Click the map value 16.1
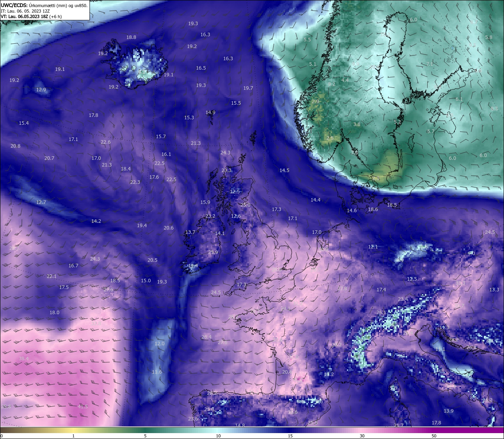This screenshot has width=504, height=439. click(x=166, y=154)
